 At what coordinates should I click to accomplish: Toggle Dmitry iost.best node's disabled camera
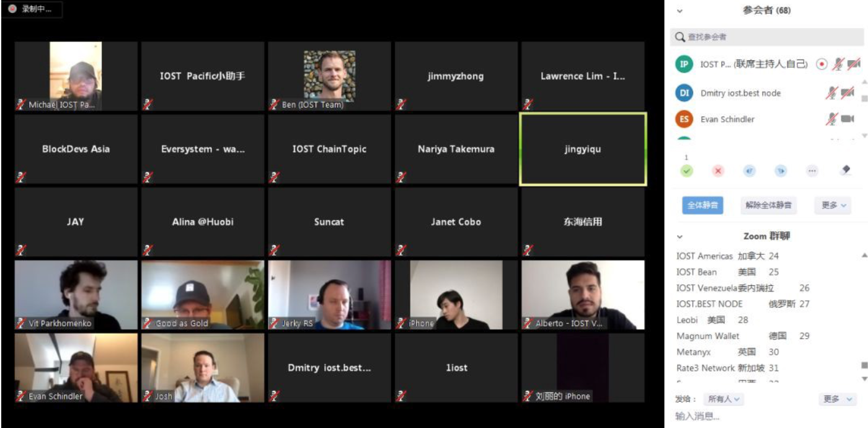point(848,93)
